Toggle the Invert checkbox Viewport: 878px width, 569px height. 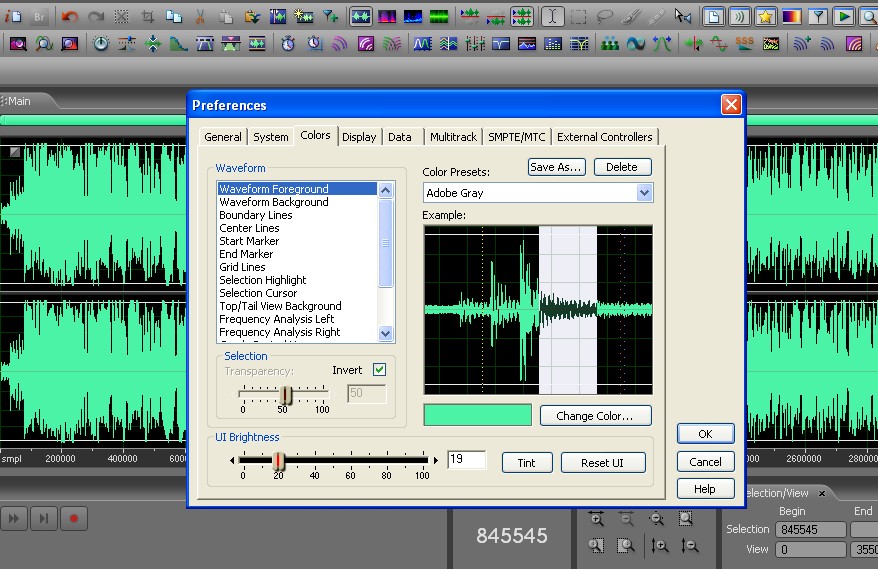379,370
